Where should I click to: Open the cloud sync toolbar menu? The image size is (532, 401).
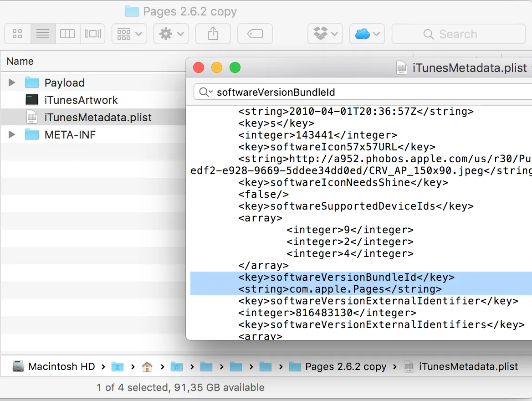pyautogui.click(x=367, y=34)
